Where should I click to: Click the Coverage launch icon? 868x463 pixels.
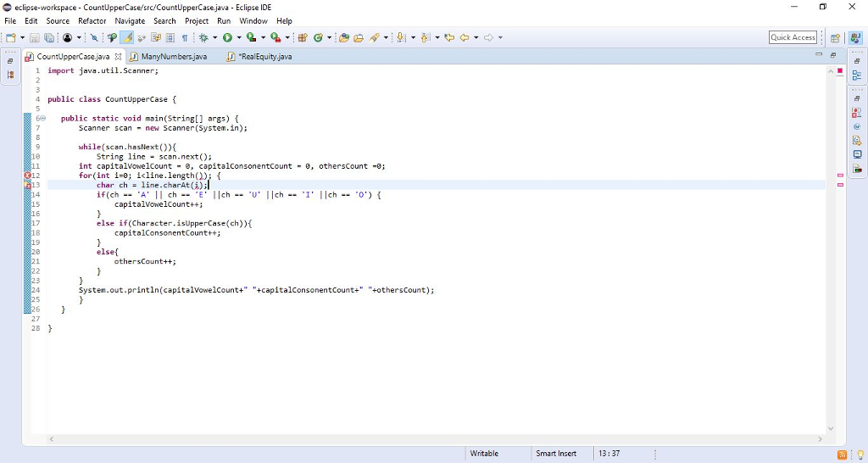251,37
